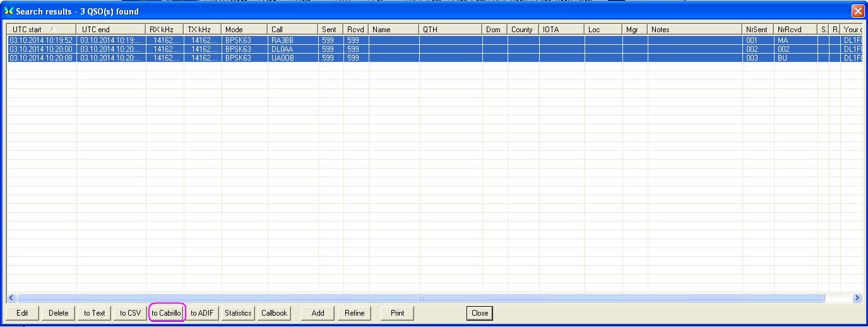Sort the list by Call column header
This screenshot has height=327, width=868.
click(x=292, y=30)
